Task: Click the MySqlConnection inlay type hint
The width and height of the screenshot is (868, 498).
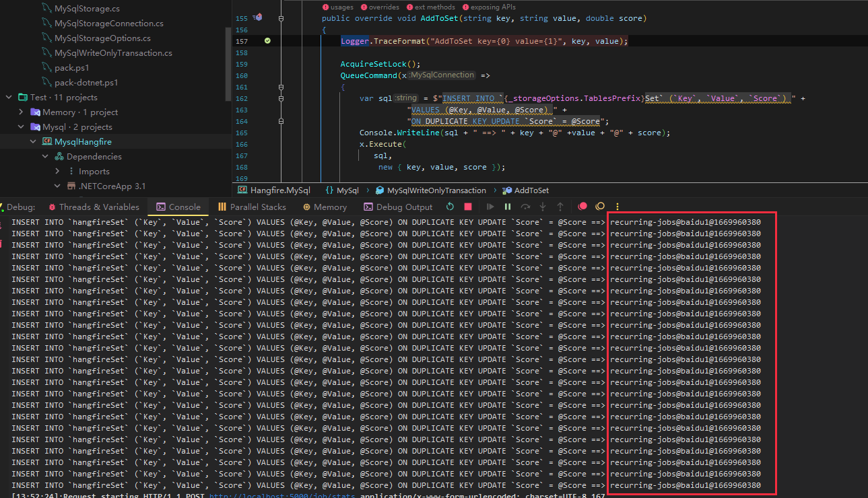Action: coord(442,75)
